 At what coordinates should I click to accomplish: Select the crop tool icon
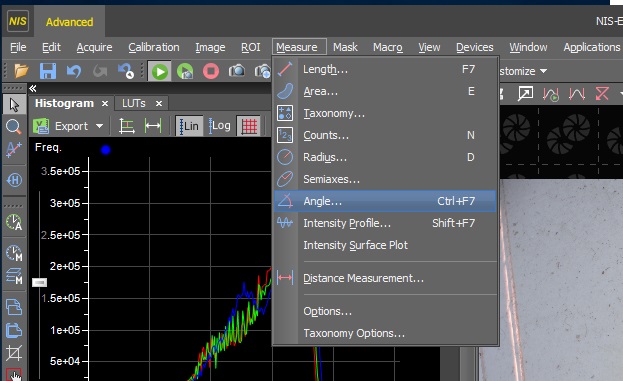[x=14, y=353]
